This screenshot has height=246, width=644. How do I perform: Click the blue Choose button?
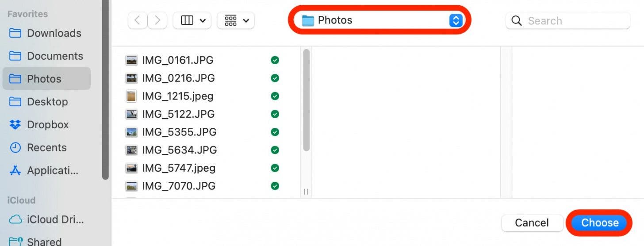click(600, 223)
